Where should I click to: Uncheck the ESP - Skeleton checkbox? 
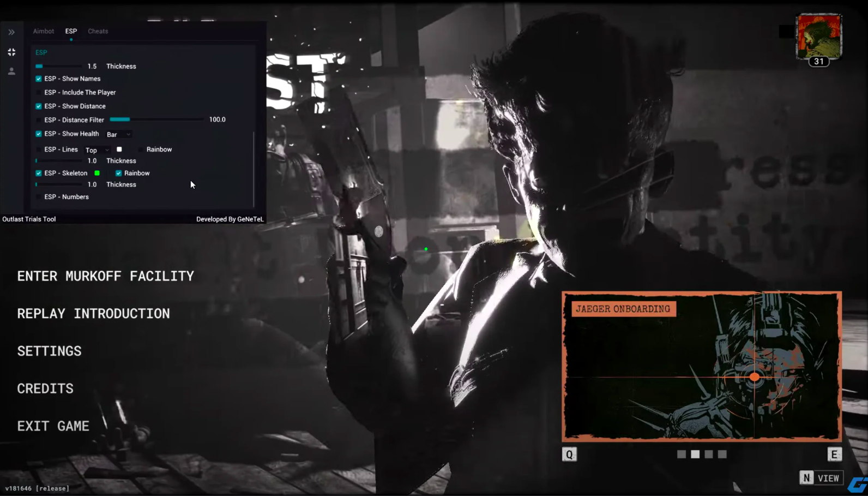(x=39, y=173)
